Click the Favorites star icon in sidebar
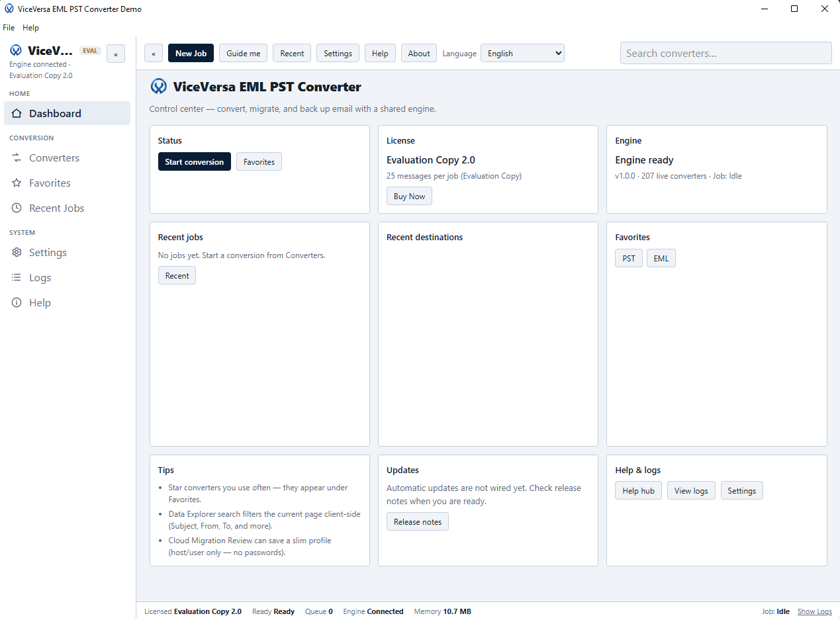 17,183
